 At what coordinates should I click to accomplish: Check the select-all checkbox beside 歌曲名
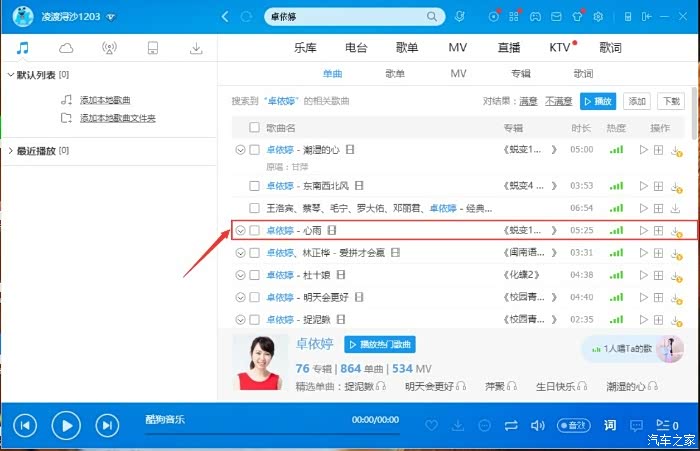point(254,128)
